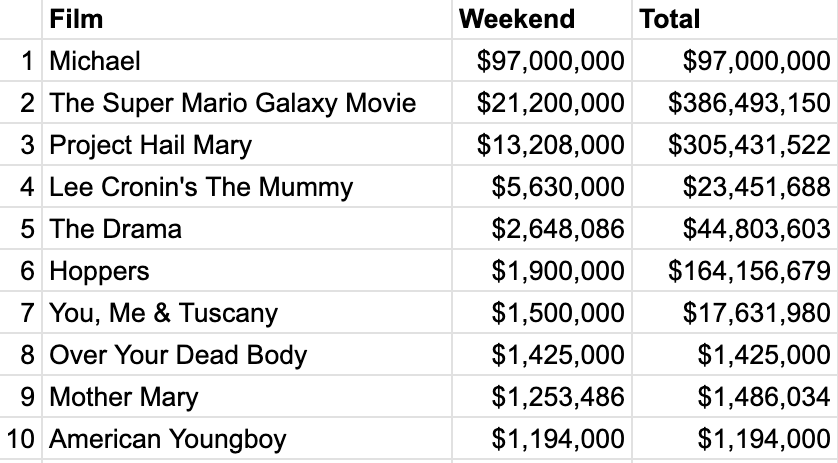Select the Film column header cell

[247, 19]
